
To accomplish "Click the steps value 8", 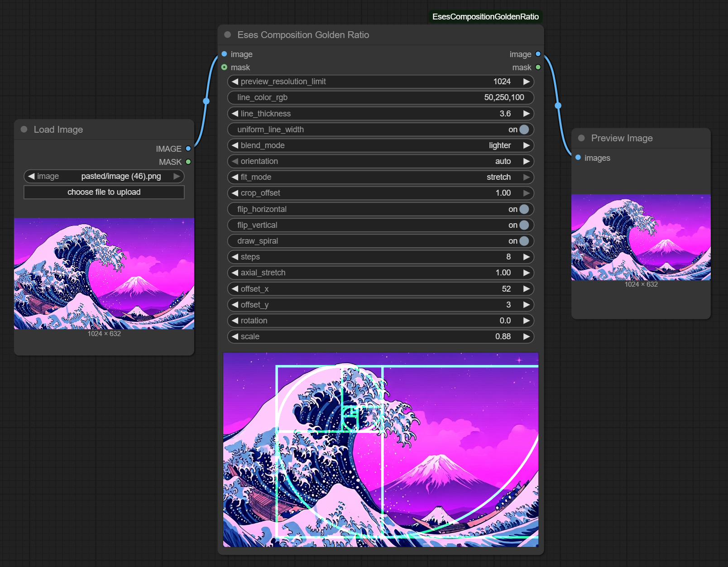I will pyautogui.click(x=508, y=257).
